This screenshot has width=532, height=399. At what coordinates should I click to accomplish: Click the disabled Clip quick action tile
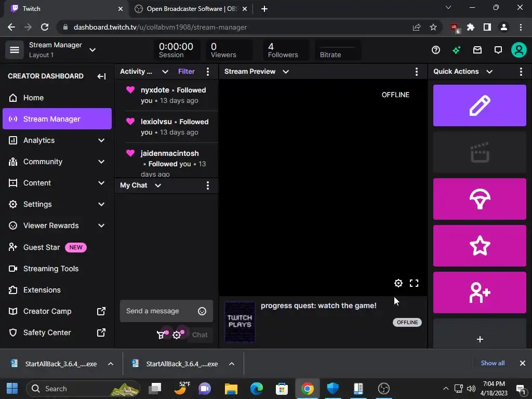(480, 152)
